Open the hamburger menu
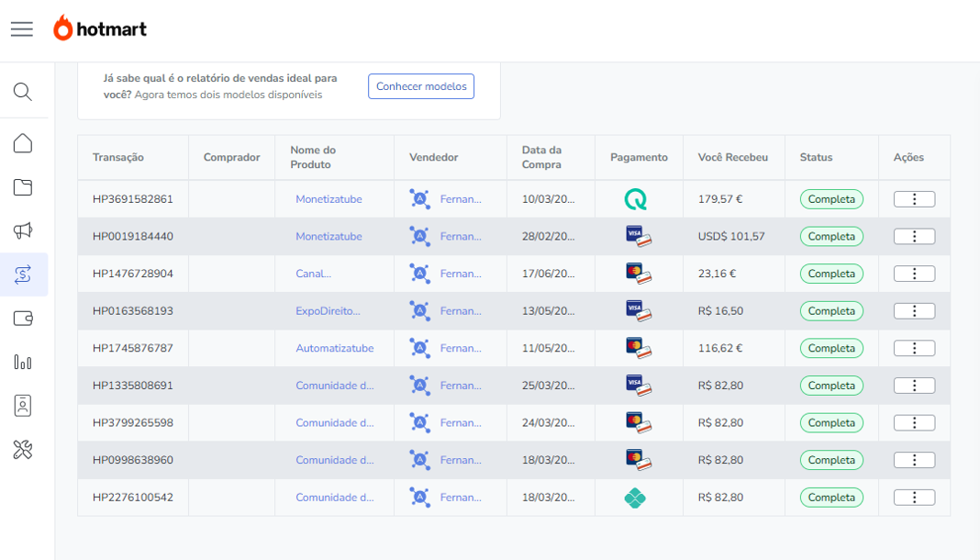 (x=22, y=28)
